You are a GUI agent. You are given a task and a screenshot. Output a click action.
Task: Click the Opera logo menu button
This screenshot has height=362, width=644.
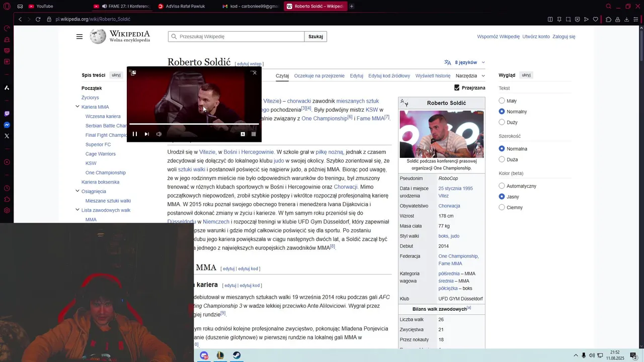click(7, 6)
